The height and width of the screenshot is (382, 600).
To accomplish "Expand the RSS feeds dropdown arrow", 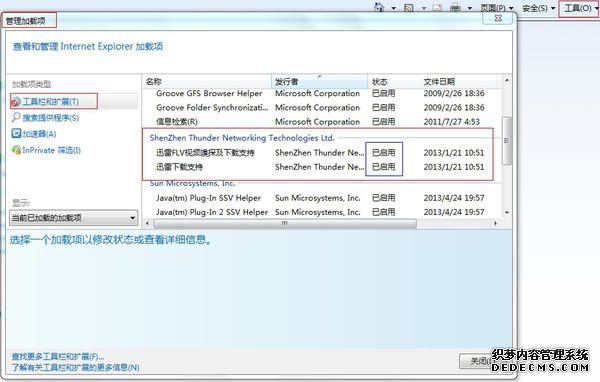I will click(424, 8).
